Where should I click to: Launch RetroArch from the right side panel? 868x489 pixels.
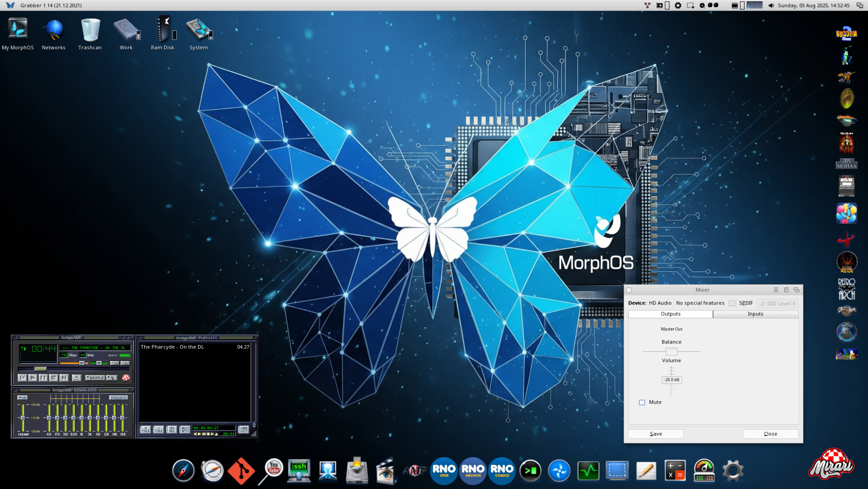click(x=847, y=289)
